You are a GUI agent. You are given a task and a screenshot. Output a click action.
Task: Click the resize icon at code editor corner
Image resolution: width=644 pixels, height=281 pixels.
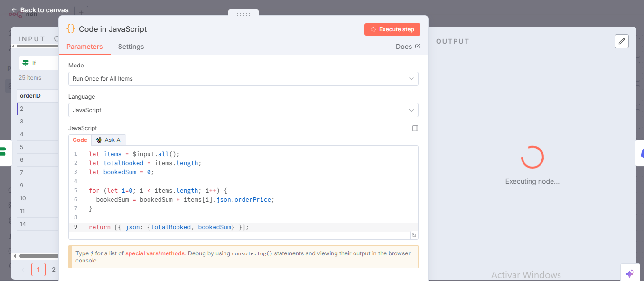pos(414,235)
